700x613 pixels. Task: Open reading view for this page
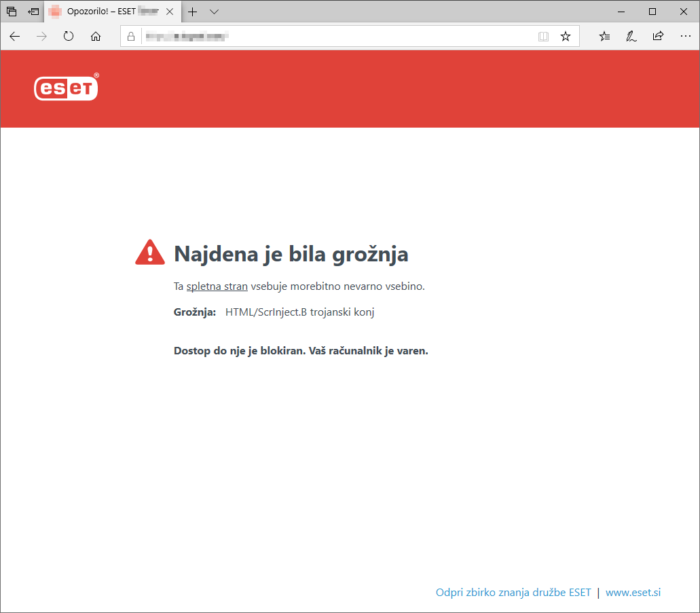click(x=543, y=37)
